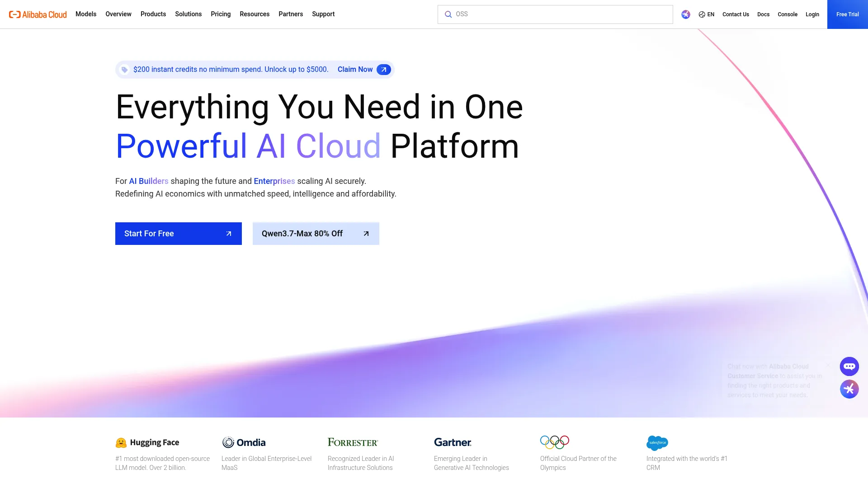This screenshot has width=868, height=488.
Task: Open the AI assistant icon beside search
Action: tap(686, 14)
